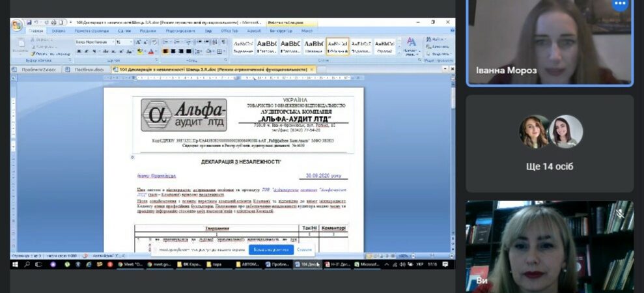This screenshot has height=293, width=644.
Task: Open the Excel item on the taskbar
Action: (x=367, y=264)
